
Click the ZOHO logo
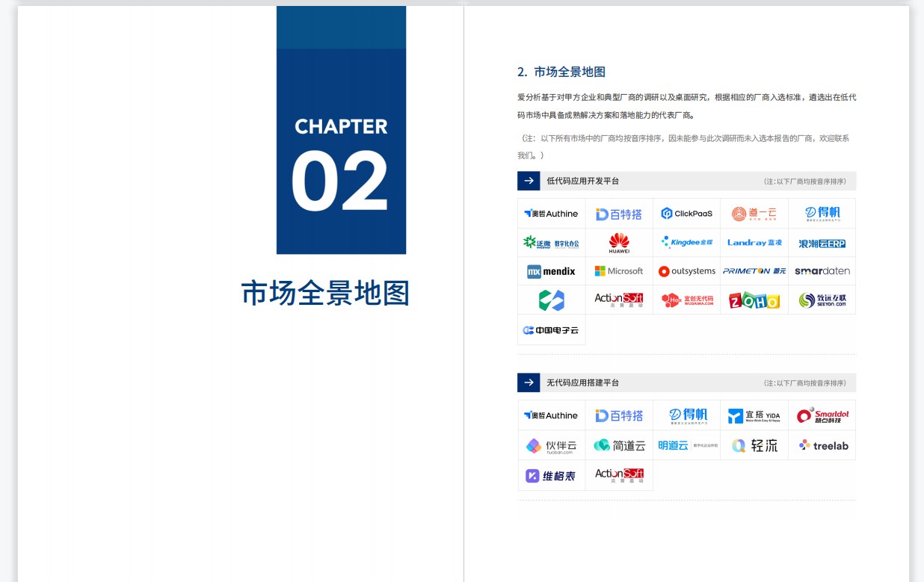pos(754,300)
